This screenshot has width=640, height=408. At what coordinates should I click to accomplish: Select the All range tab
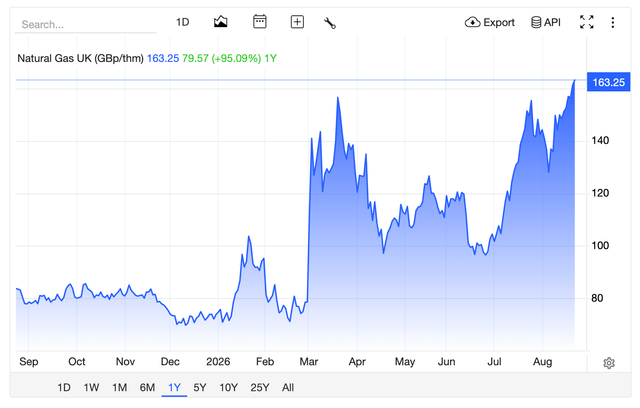point(288,387)
